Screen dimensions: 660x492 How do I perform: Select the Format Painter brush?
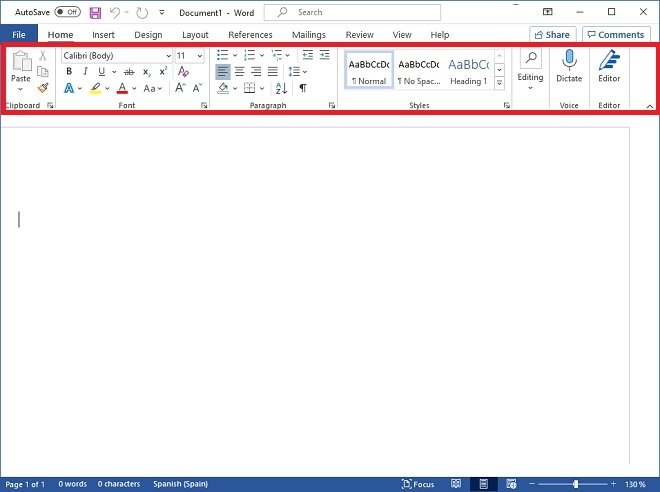point(43,88)
